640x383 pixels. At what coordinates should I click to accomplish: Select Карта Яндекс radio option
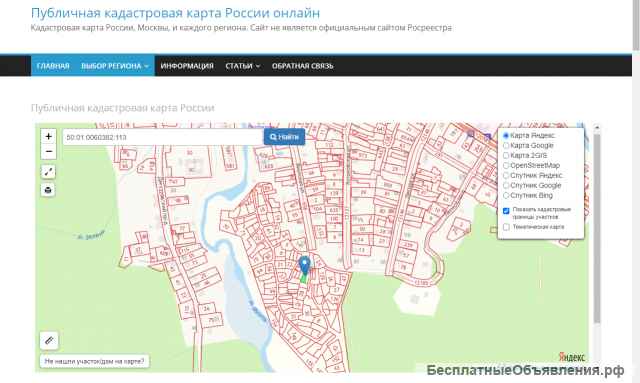pos(506,136)
